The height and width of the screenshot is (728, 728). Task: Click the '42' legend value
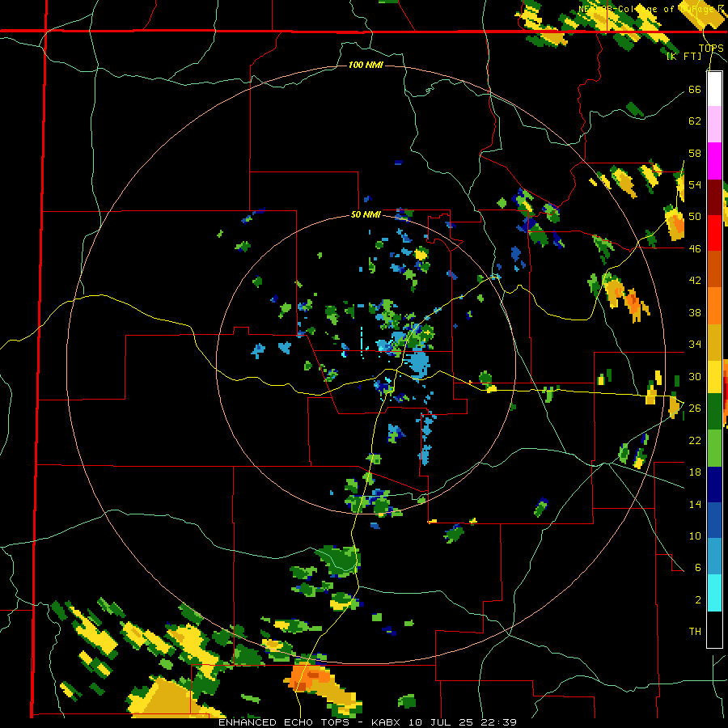click(x=695, y=281)
